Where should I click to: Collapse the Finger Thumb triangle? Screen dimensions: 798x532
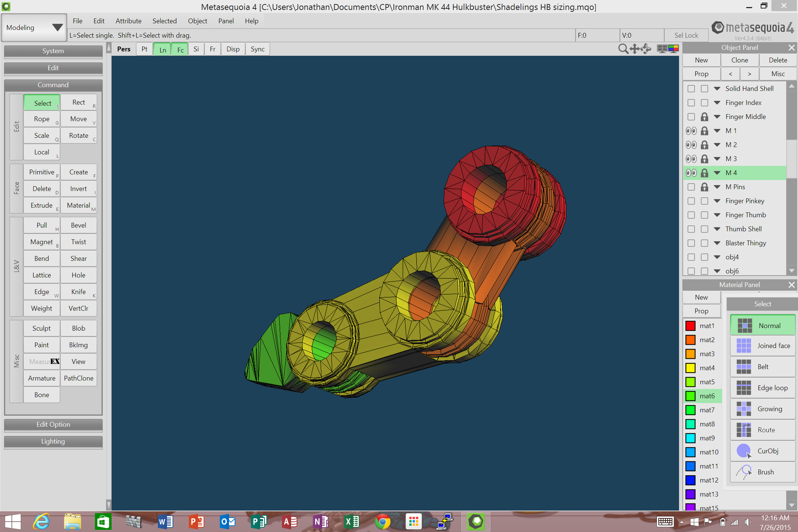click(717, 215)
